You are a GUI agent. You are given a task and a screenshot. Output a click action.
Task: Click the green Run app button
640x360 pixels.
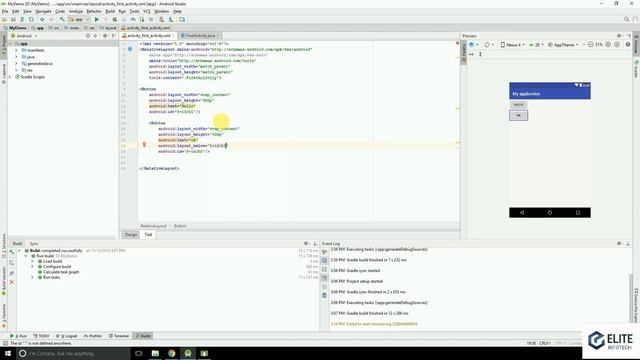97,20
